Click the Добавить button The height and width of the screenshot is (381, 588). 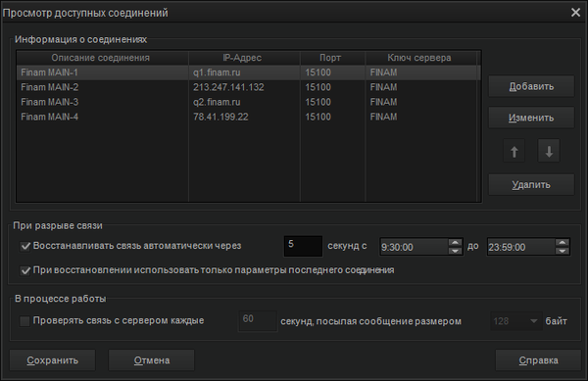(x=531, y=86)
